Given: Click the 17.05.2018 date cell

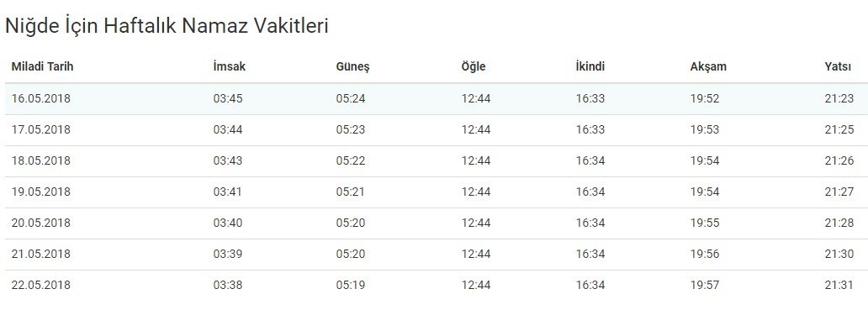Looking at the screenshot, I should (x=41, y=130).
